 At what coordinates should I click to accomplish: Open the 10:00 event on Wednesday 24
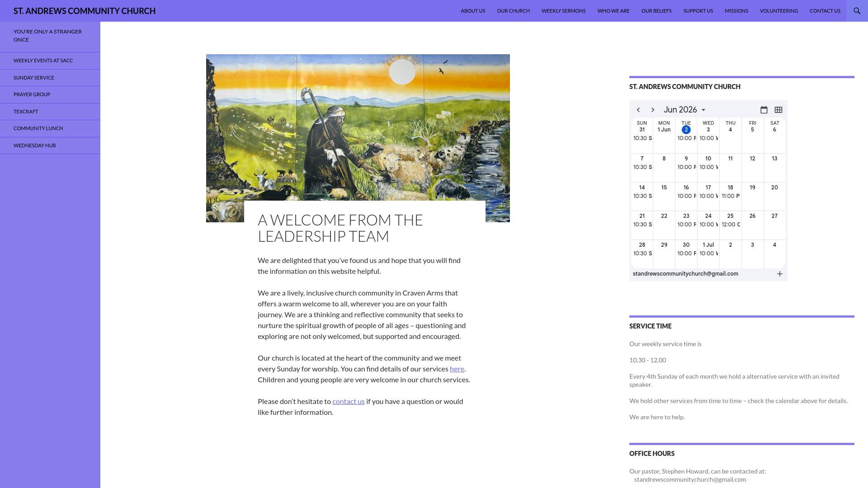(x=708, y=225)
